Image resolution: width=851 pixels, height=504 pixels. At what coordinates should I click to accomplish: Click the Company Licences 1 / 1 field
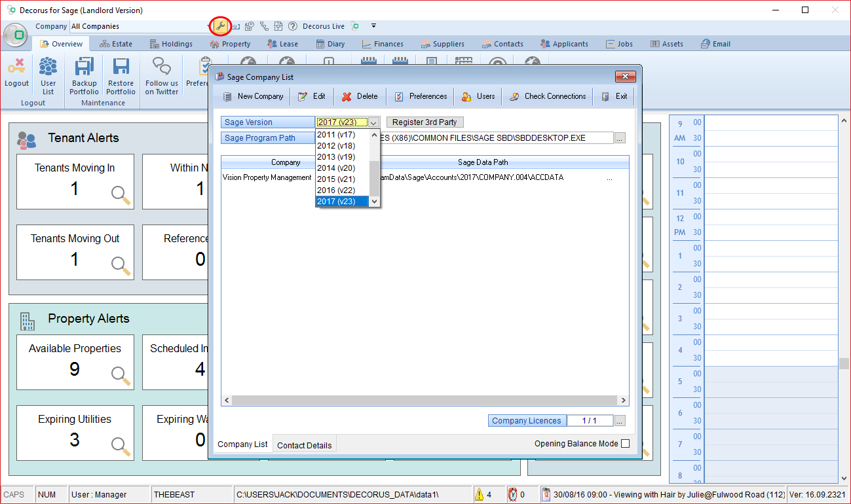pos(590,421)
